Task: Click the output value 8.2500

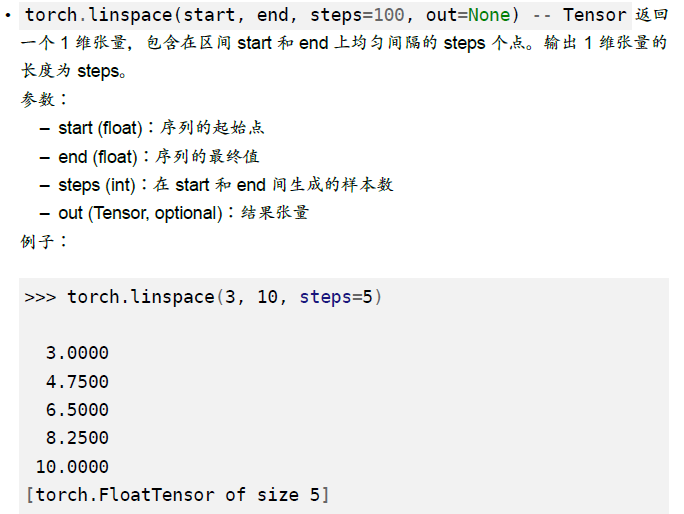Action: (x=77, y=438)
